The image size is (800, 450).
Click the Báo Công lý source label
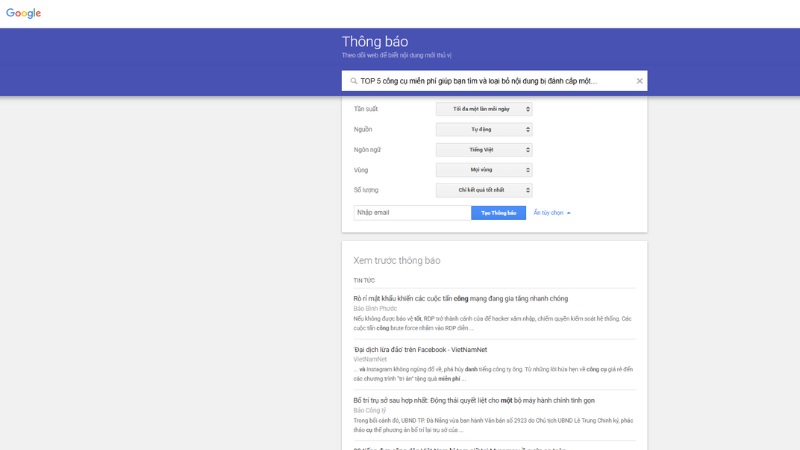click(x=370, y=411)
